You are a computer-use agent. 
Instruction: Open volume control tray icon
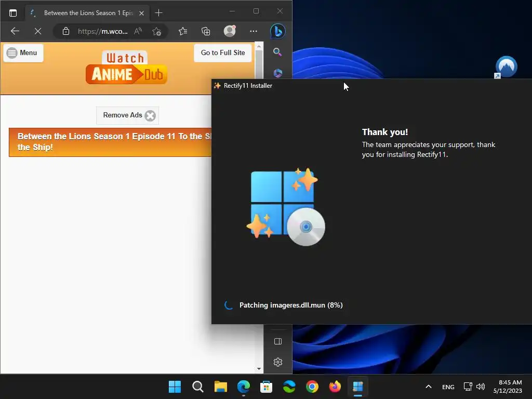pyautogui.click(x=481, y=387)
